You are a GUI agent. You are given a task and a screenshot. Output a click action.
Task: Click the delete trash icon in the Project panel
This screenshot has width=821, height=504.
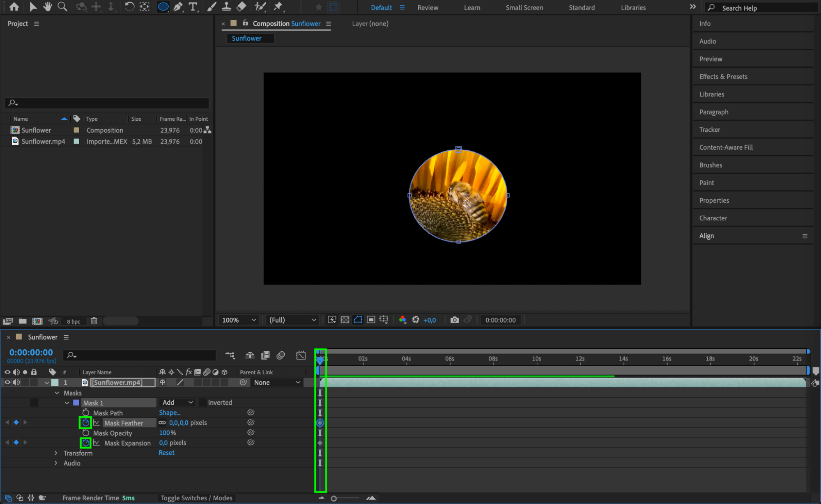94,321
